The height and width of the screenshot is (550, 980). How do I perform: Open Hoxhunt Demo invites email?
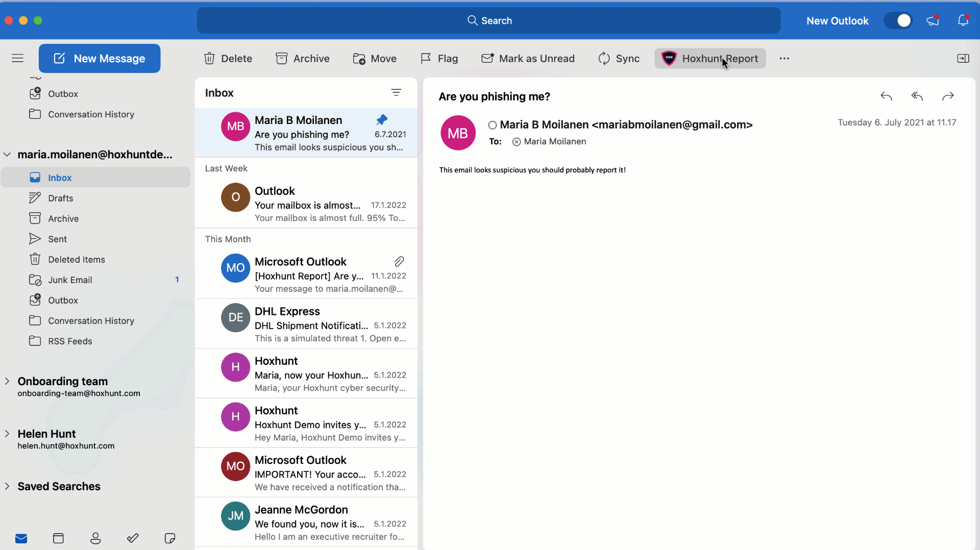[x=306, y=423]
